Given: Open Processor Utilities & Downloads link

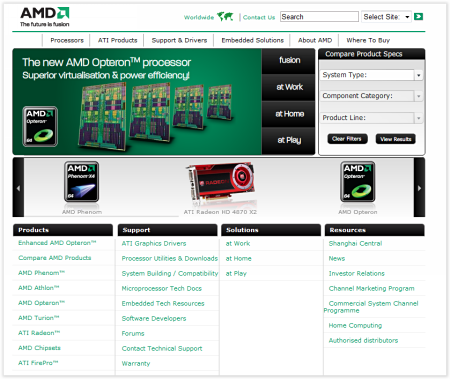Looking at the screenshot, I should [x=170, y=258].
